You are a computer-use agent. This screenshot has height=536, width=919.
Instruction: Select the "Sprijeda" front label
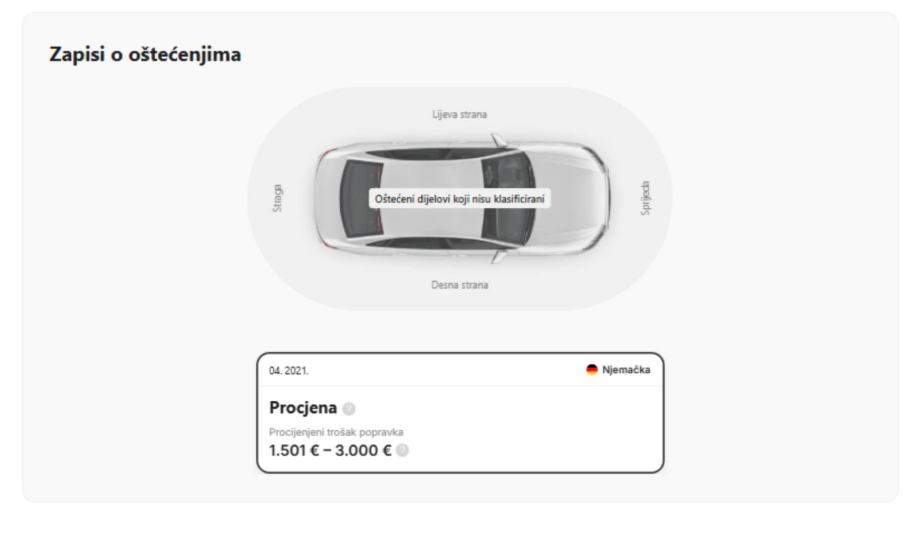click(644, 198)
